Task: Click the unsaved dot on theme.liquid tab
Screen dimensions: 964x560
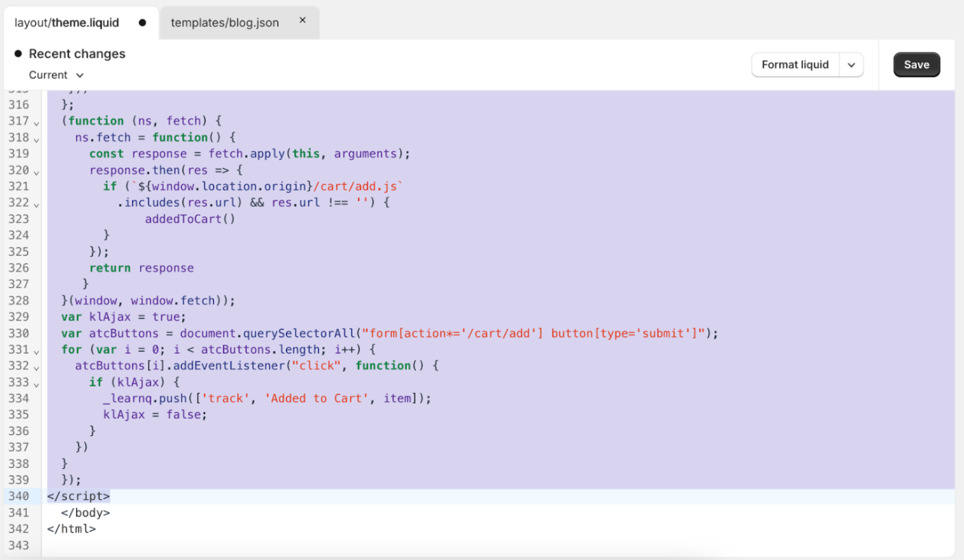Action: pos(142,23)
